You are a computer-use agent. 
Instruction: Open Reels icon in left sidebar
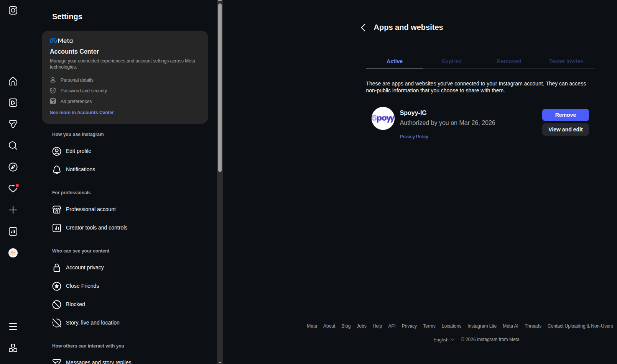(13, 103)
